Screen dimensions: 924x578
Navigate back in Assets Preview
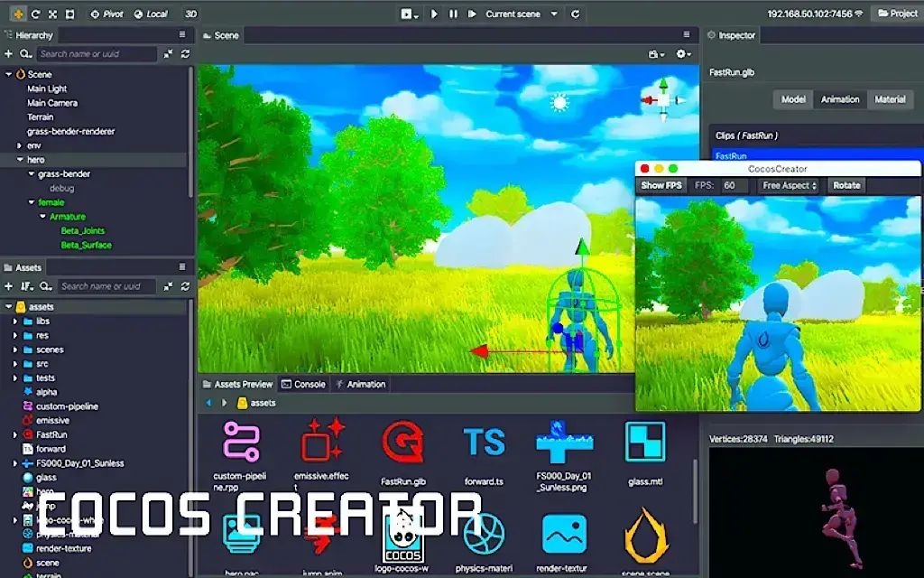(x=208, y=403)
